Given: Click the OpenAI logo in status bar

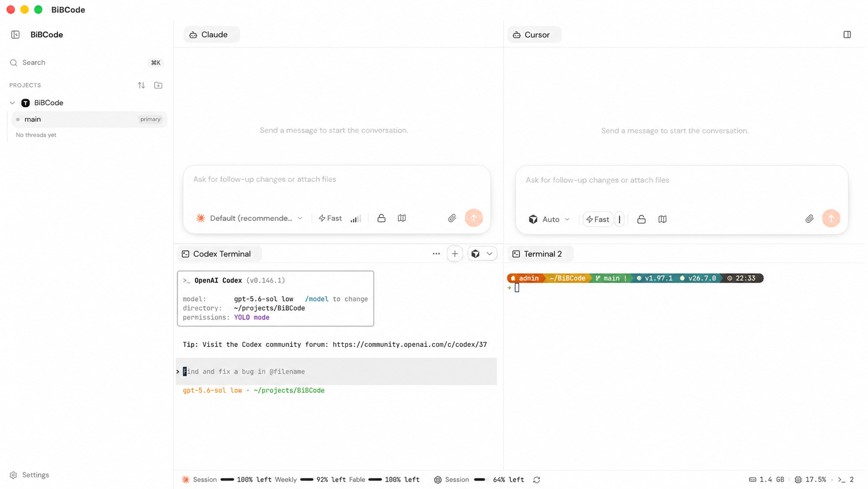Looking at the screenshot, I should click(438, 480).
